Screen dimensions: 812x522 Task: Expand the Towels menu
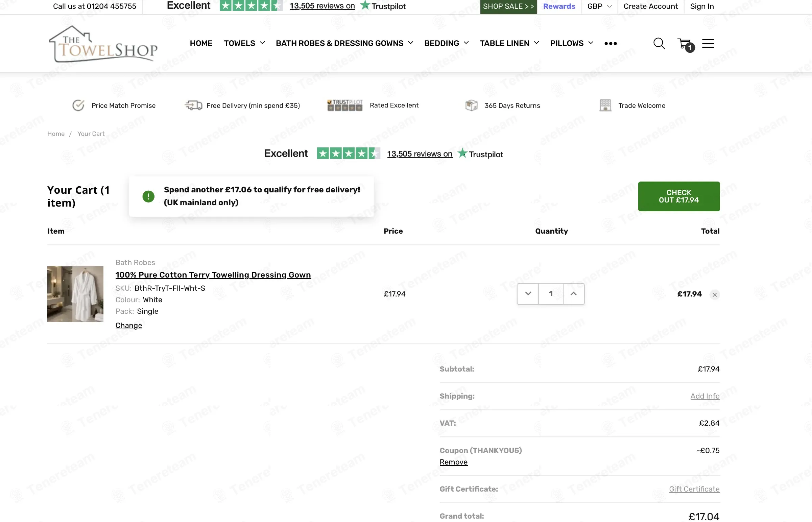(244, 43)
